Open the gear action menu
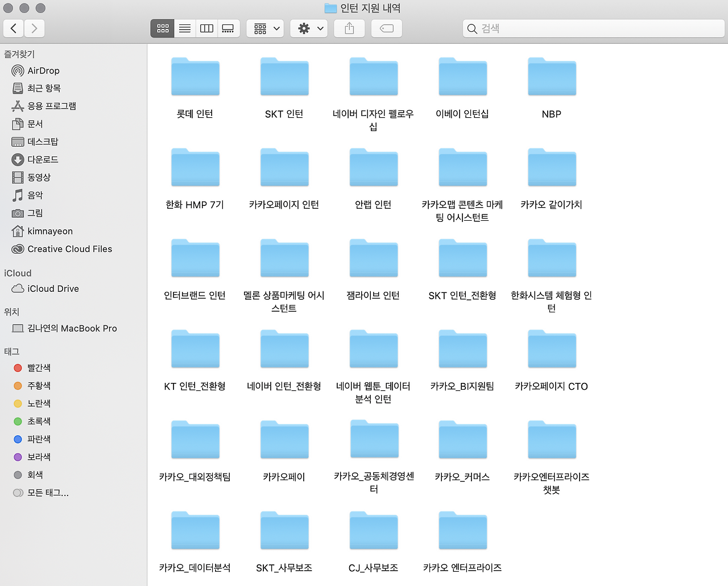The width and height of the screenshot is (728, 586). [x=309, y=28]
